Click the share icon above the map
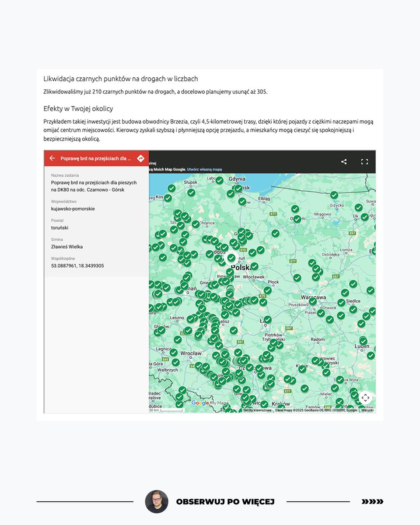 tap(344, 161)
